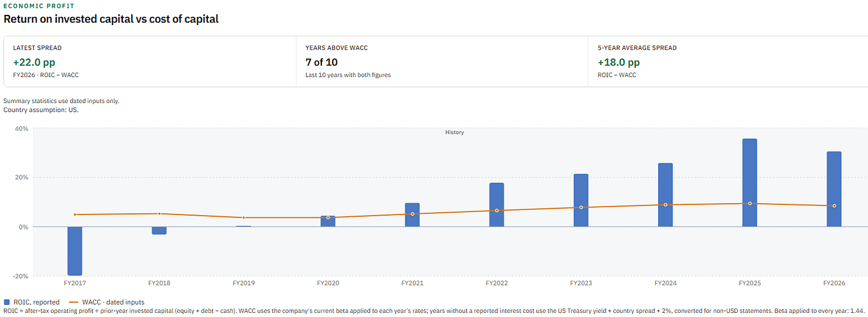Click the FY2024 x-axis label
Screen dimensions: 868x317
click(665, 284)
